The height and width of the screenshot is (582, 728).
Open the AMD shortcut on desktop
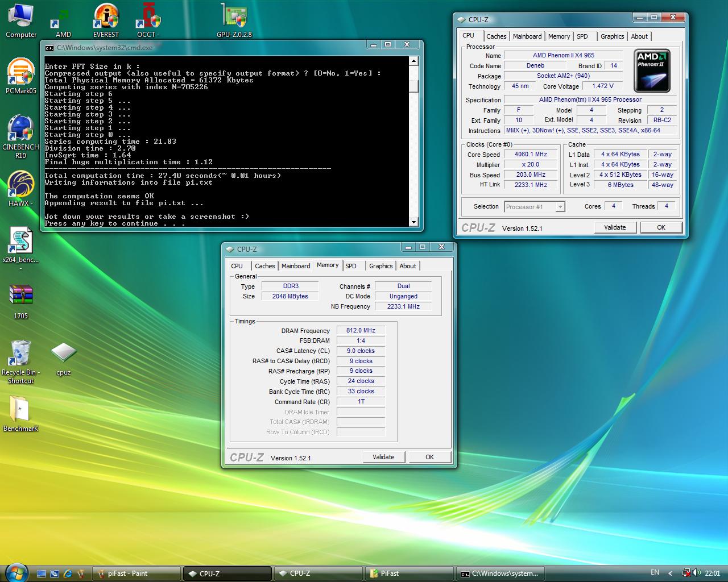[63, 20]
